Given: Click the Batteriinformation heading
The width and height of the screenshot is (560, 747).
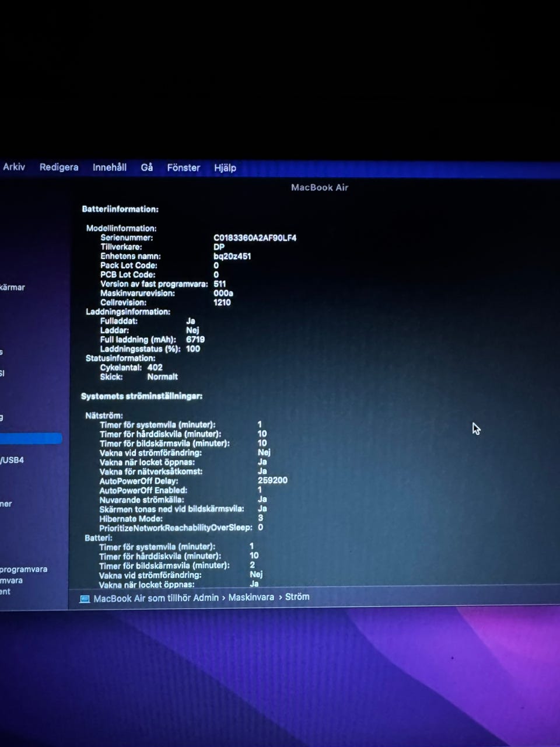Looking at the screenshot, I should click(120, 209).
